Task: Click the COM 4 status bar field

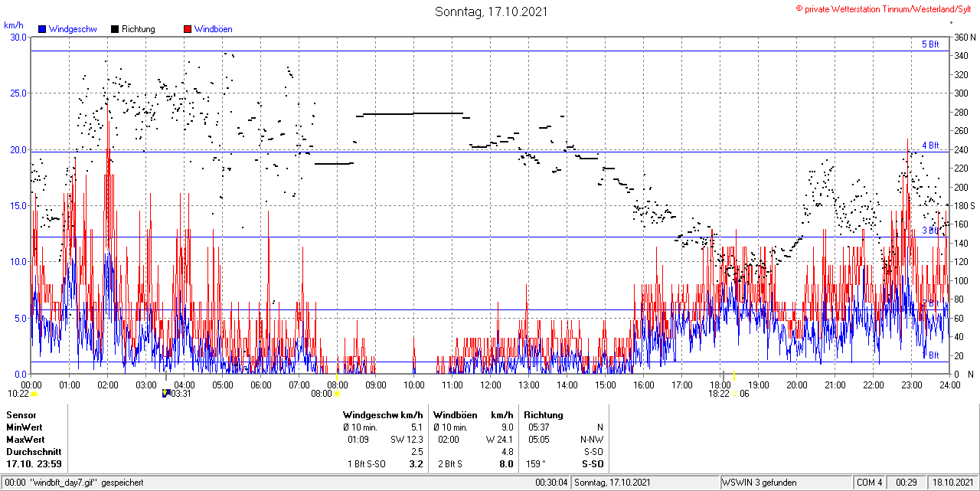Action: click(x=870, y=483)
